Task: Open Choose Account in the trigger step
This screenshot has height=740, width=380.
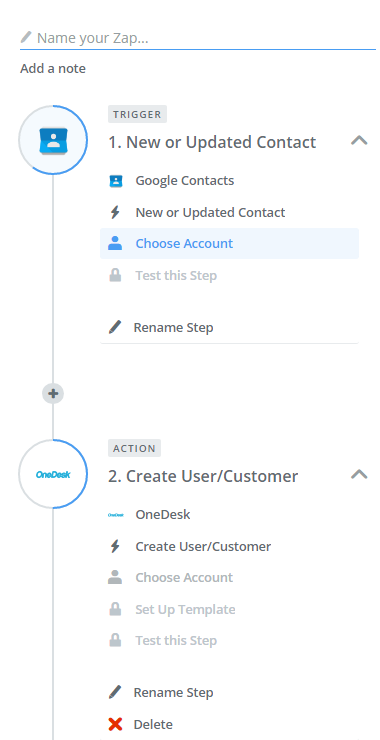Action: (229, 244)
